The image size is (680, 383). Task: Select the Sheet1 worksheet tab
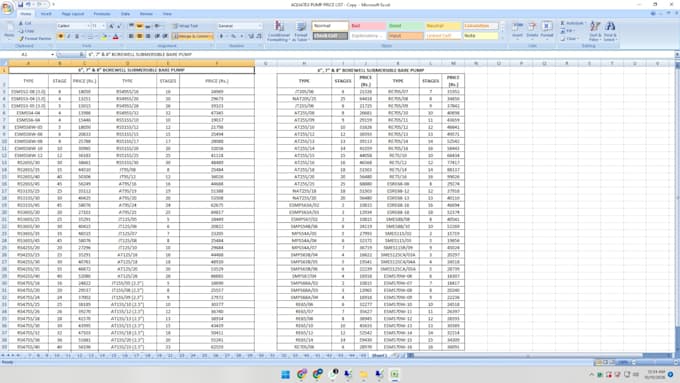(x=379, y=356)
